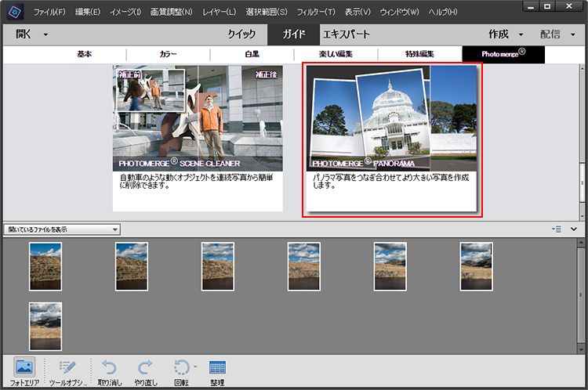Screen dimensions: 588x390
Task: Open the 開いているファイルを表示 combo box
Action: [62, 229]
